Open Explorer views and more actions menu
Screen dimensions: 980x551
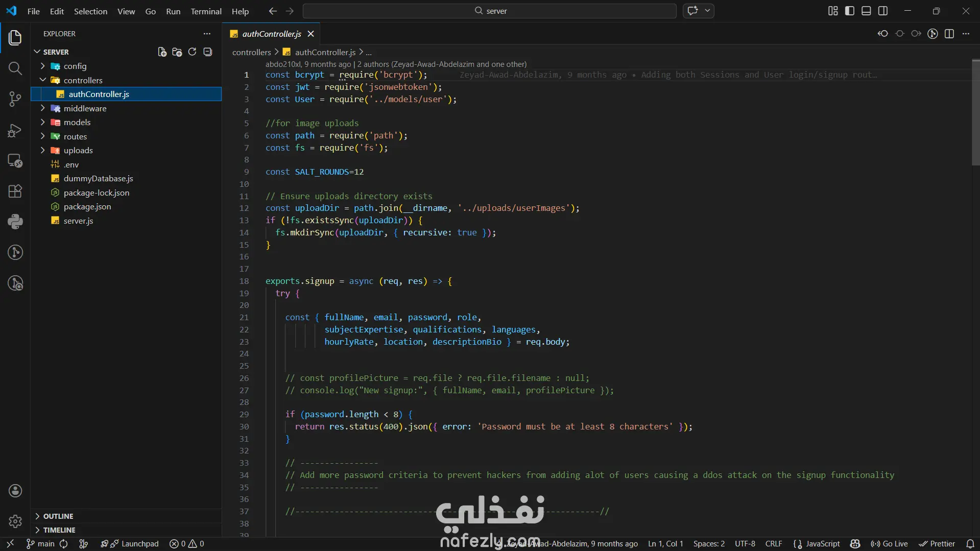[207, 34]
